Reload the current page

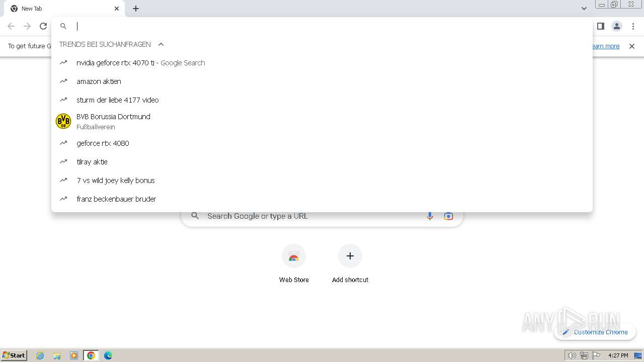43,26
